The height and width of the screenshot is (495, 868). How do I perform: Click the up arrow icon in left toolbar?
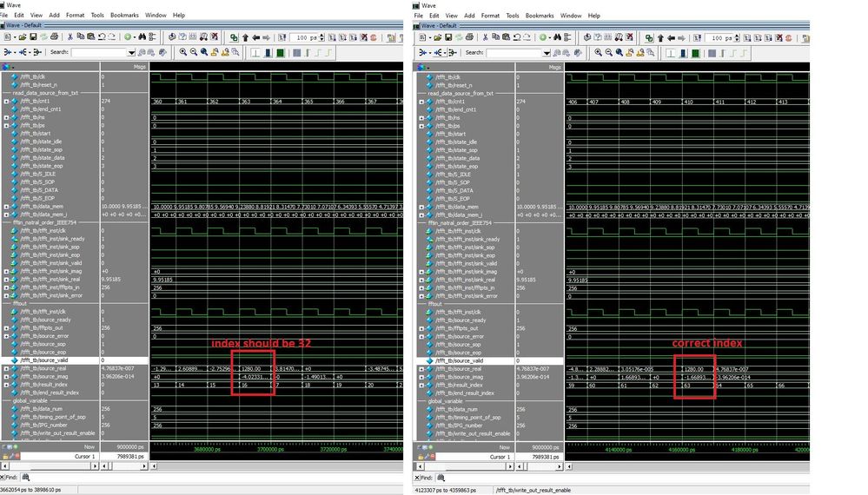tap(245, 37)
